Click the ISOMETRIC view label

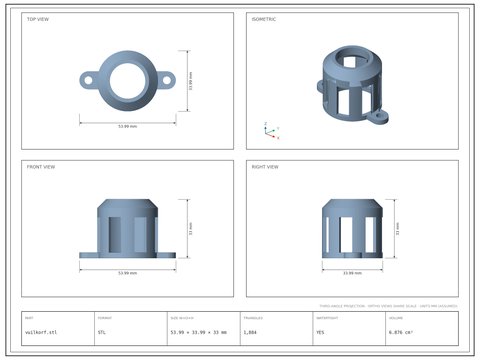tap(264, 19)
